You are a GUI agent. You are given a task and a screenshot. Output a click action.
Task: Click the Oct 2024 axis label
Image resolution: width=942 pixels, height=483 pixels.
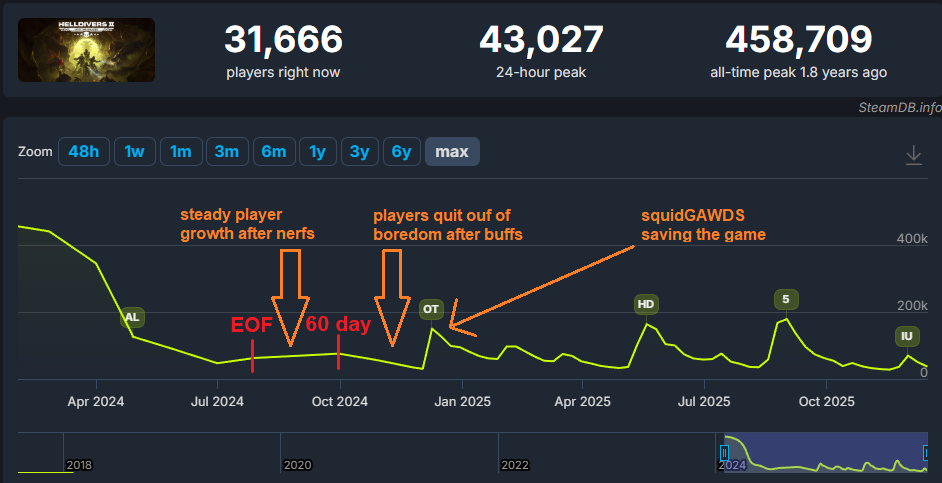(340, 401)
